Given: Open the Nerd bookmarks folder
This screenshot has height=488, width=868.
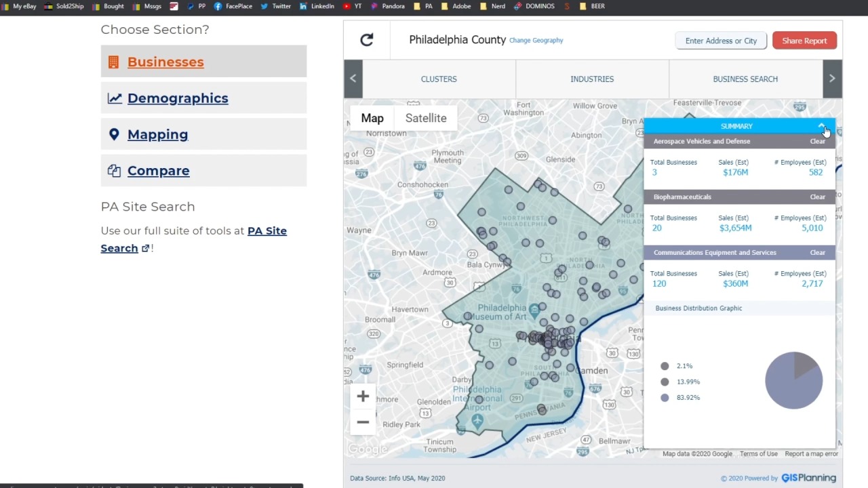Looking at the screenshot, I should (493, 6).
